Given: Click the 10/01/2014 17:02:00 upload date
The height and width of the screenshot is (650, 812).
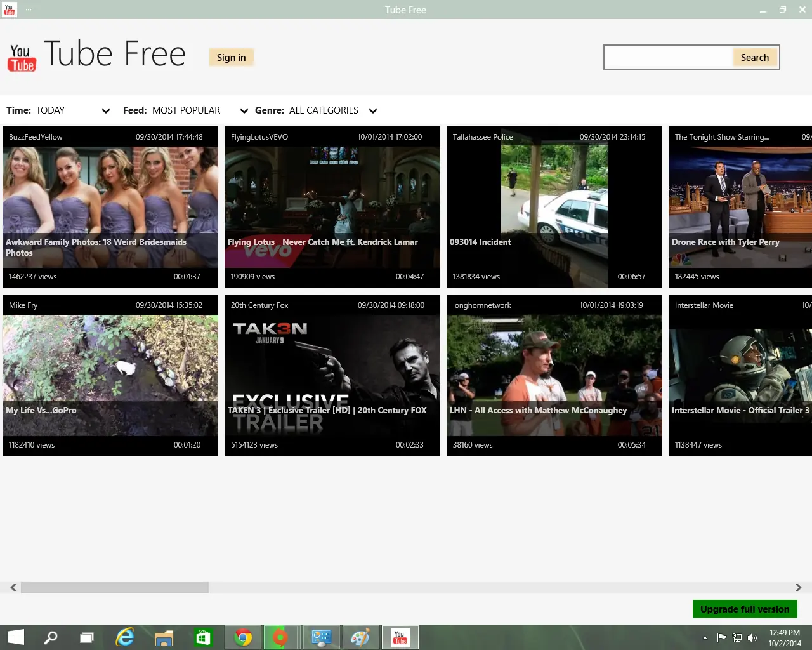Looking at the screenshot, I should [x=390, y=137].
